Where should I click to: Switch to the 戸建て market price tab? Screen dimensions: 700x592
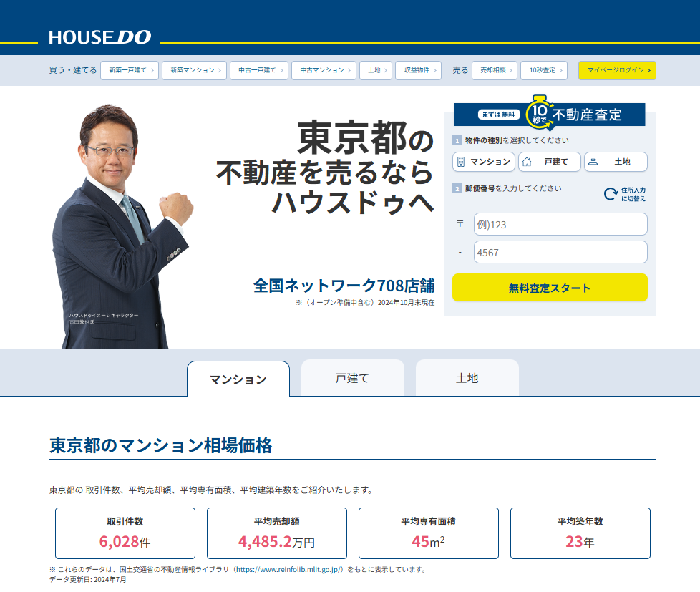[352, 378]
